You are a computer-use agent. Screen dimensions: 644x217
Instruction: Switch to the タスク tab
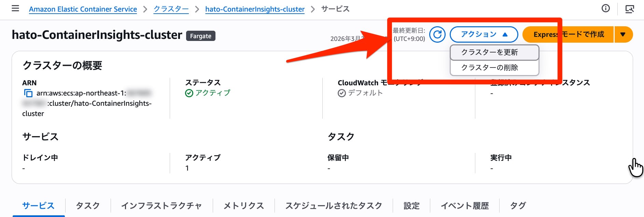click(87, 206)
